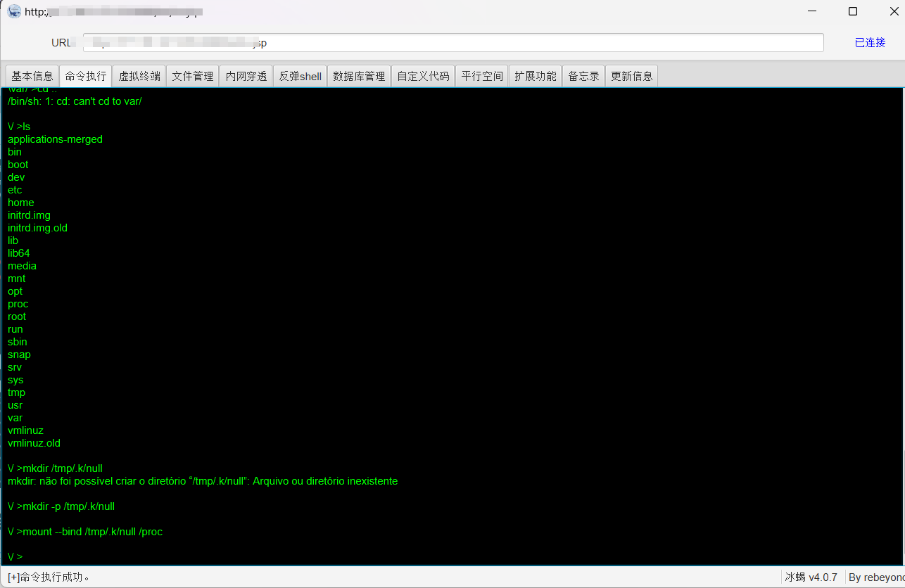Viewport: 905px width, 588px height.
Task: Click the "can't cd to var/" error line
Action: pyautogui.click(x=75, y=101)
